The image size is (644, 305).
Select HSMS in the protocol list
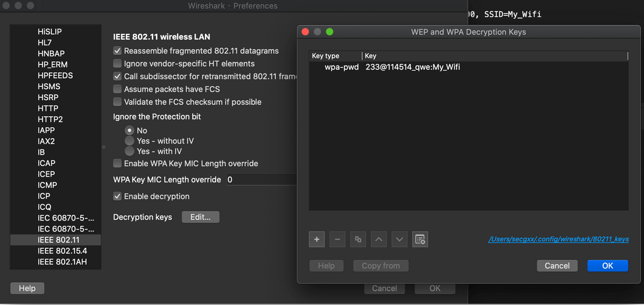point(49,86)
